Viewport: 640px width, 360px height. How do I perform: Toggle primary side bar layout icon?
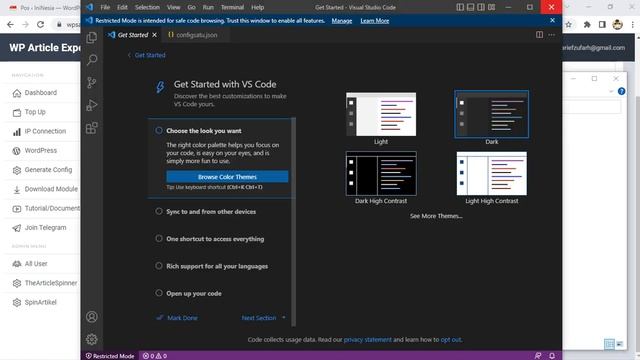[x=460, y=7]
